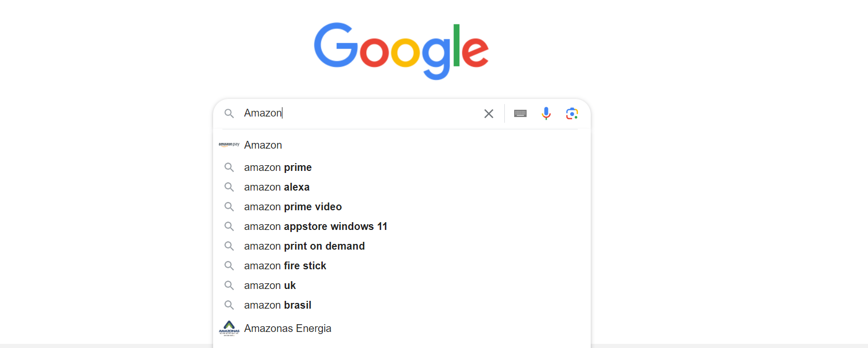Click the Amazon Pay logo beside the Amazon suggestion

click(229, 145)
